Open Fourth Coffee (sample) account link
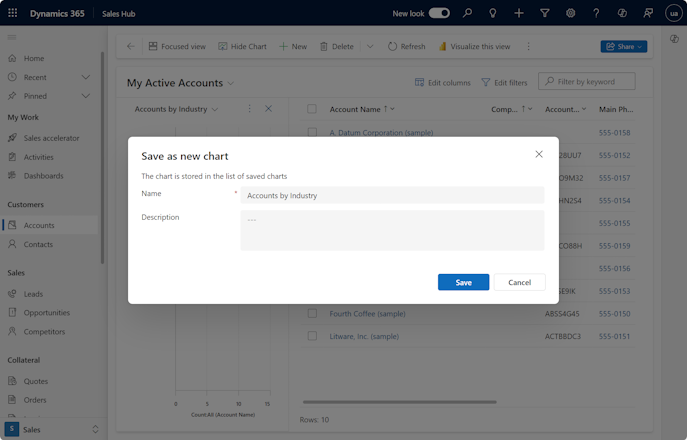Image resolution: width=687 pixels, height=440 pixels. (x=368, y=314)
